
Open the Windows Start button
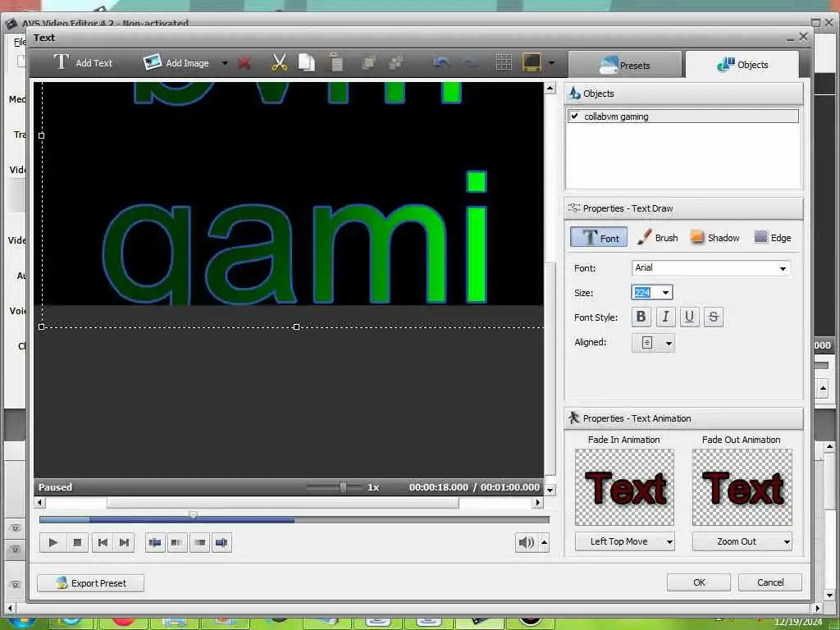(x=21, y=623)
